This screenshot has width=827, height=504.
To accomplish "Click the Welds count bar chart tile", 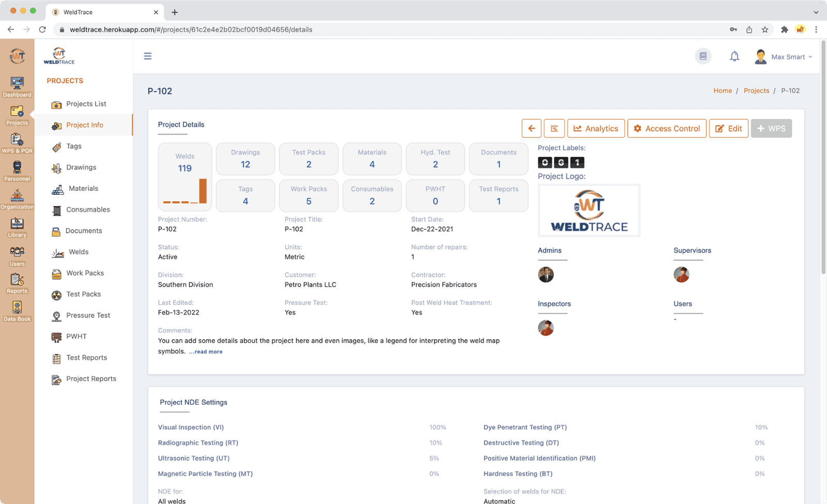I will 185,176.
